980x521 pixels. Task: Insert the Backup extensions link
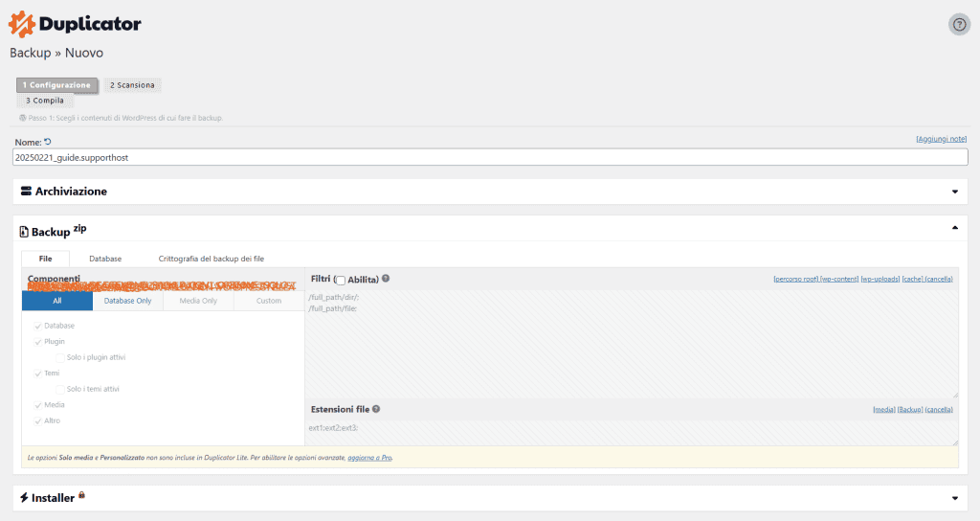coord(910,410)
